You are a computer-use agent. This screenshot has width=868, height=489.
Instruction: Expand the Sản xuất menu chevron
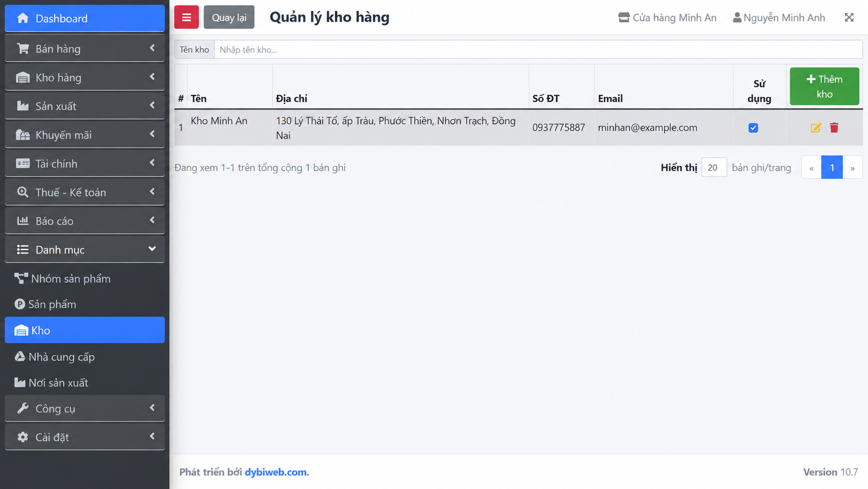152,105
